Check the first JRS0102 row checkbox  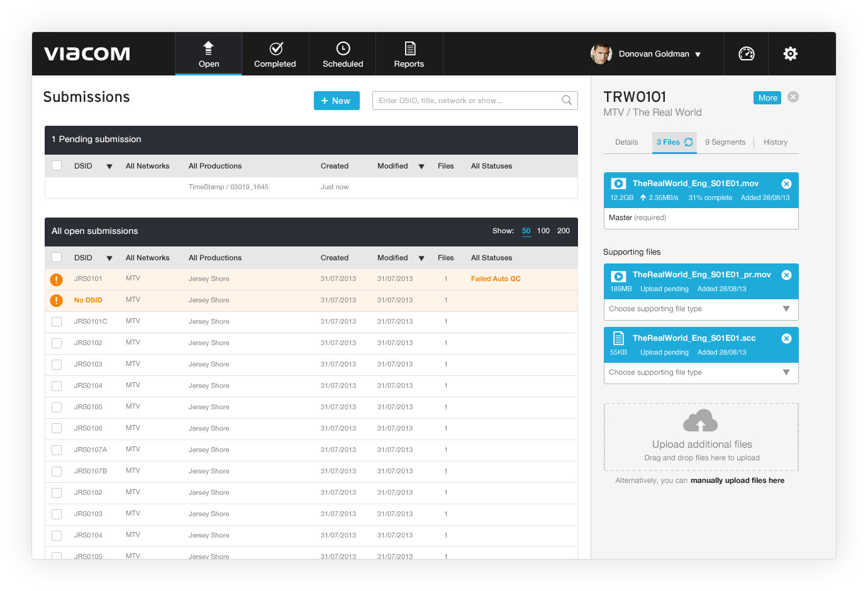point(57,343)
